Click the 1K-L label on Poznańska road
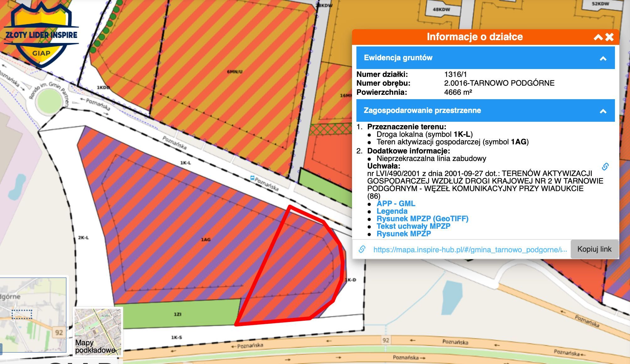Viewport: 630px width, 364px height. (x=185, y=163)
